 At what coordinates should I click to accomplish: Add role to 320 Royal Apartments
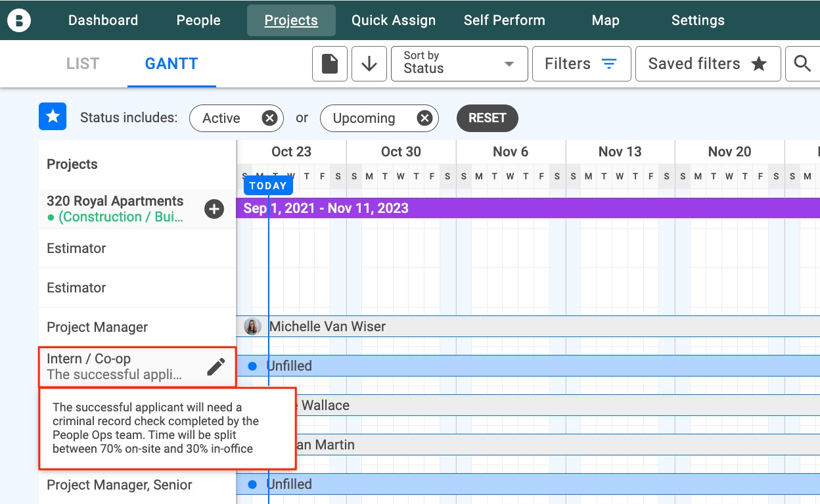pyautogui.click(x=214, y=209)
